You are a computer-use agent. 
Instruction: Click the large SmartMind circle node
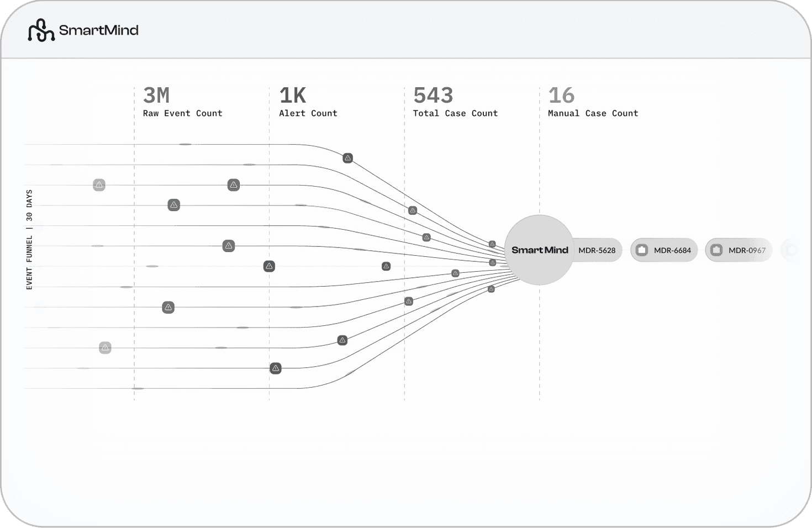(539, 250)
